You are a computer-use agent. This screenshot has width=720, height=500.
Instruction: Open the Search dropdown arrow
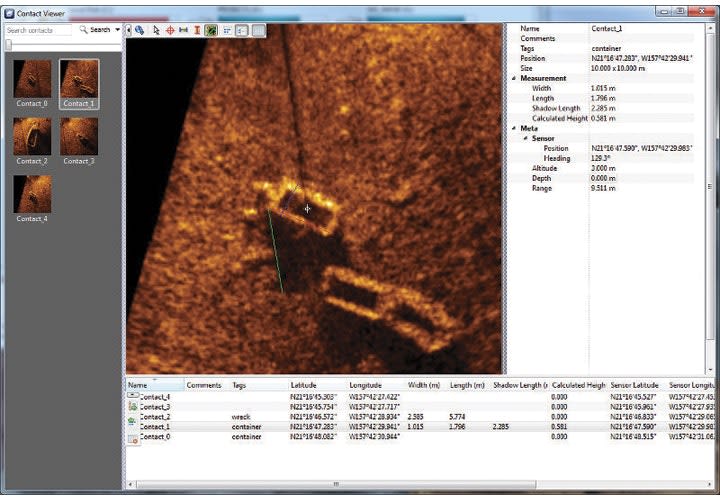click(117, 30)
